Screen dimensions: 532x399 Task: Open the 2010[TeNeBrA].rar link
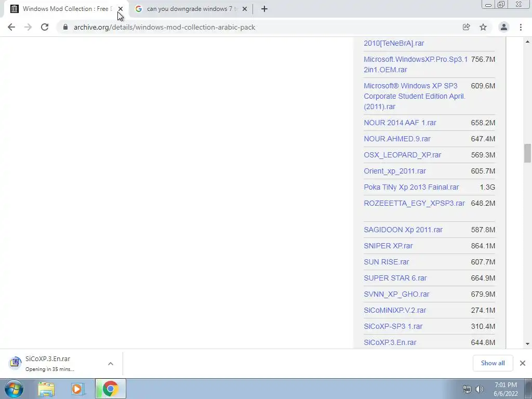pos(394,43)
